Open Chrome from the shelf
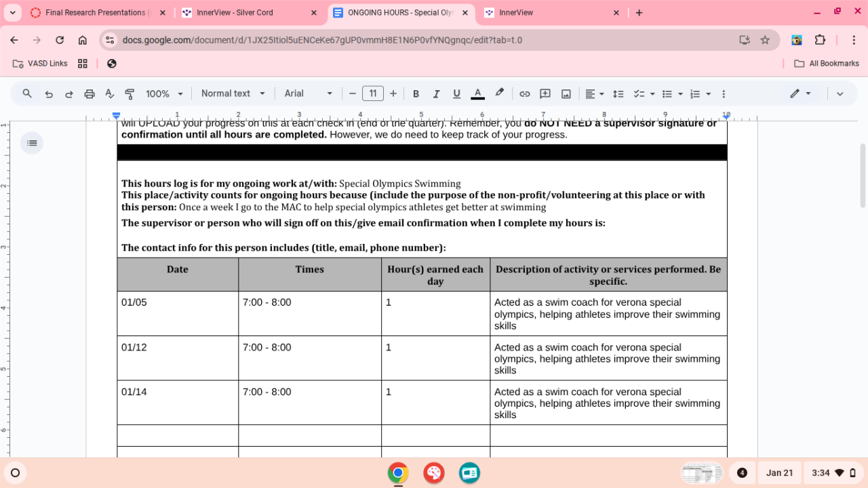 click(x=398, y=473)
